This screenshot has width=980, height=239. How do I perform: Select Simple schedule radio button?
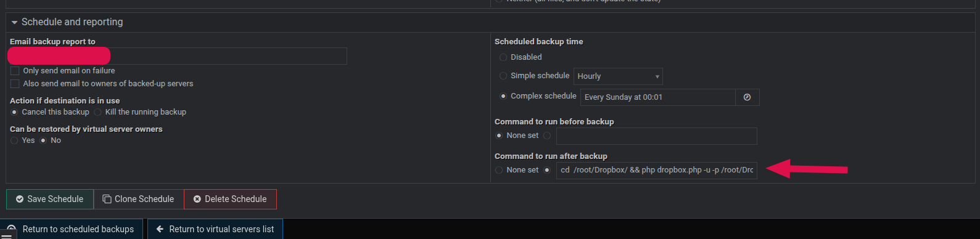(503, 76)
